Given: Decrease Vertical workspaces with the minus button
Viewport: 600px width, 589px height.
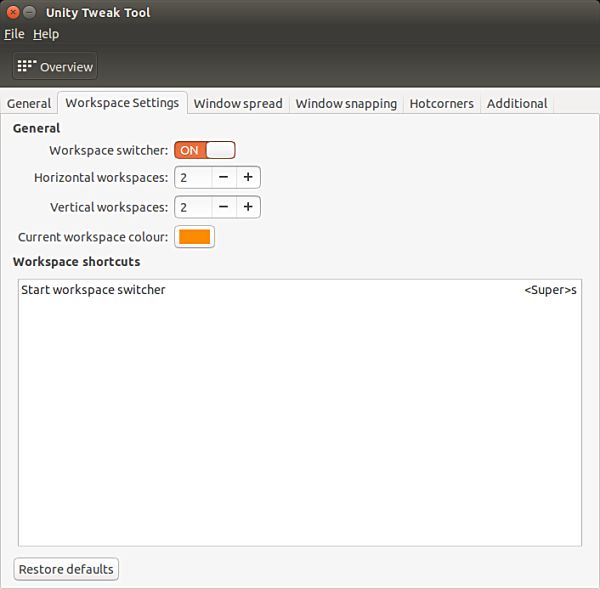Looking at the screenshot, I should 224,207.
